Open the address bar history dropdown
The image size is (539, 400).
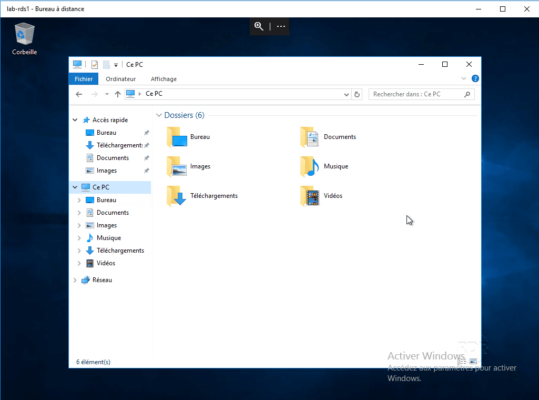click(346, 95)
